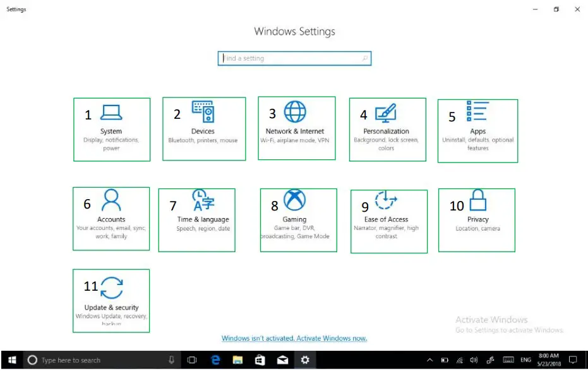Open Apps settings

tap(477, 130)
